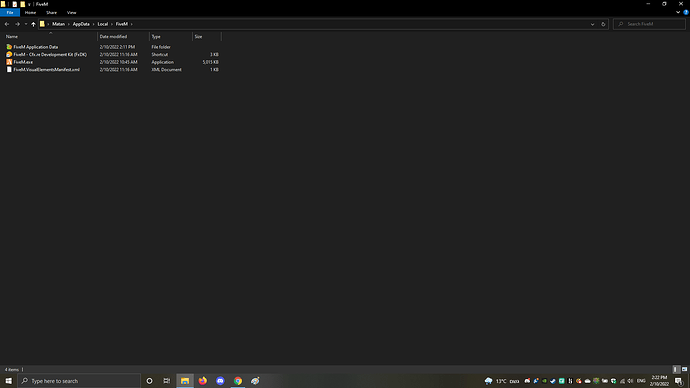The image size is (690, 388).
Task: Open Google Chrome from the taskbar
Action: (238, 381)
